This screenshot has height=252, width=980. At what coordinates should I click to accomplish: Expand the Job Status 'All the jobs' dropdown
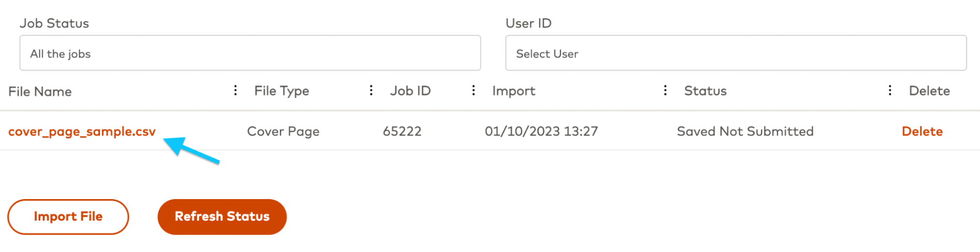pyautogui.click(x=250, y=53)
